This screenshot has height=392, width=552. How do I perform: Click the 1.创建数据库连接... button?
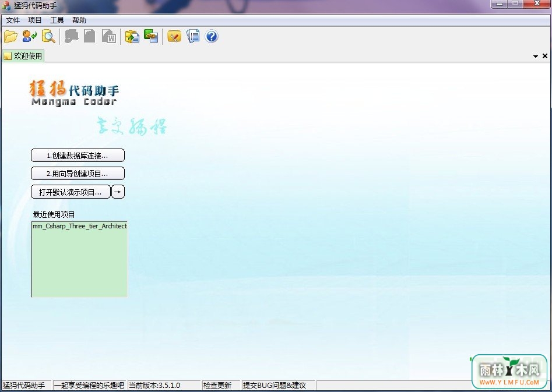78,155
